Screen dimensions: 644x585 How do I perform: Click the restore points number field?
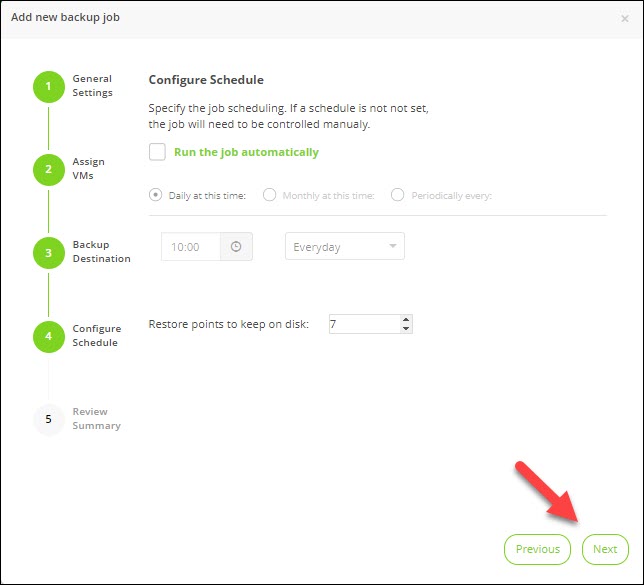tap(362, 324)
